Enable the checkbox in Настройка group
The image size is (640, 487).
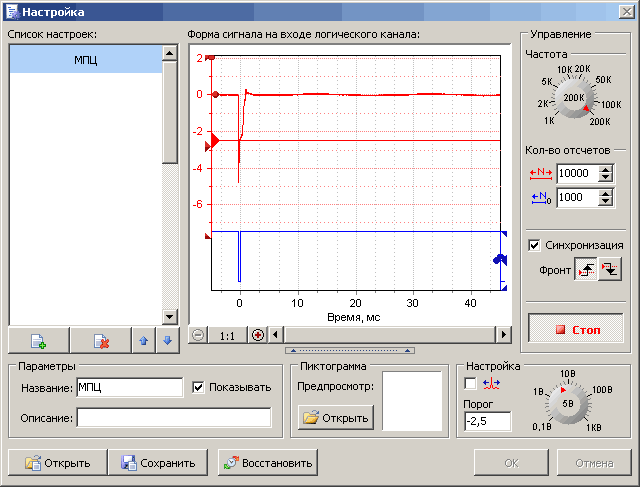471,383
